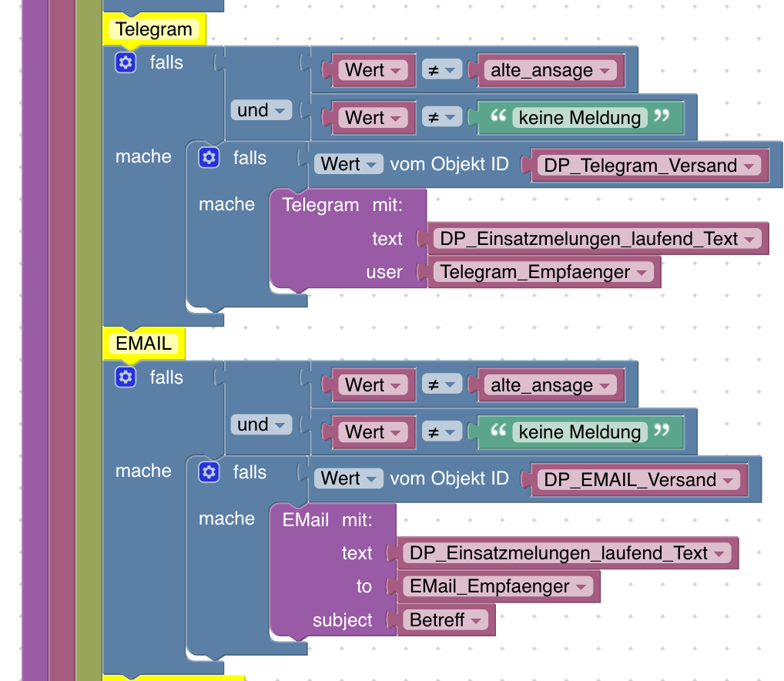Open ≠ operator dropdown beside alte_ansage in EMAIL section
This screenshot has height=681, width=784.
click(442, 384)
